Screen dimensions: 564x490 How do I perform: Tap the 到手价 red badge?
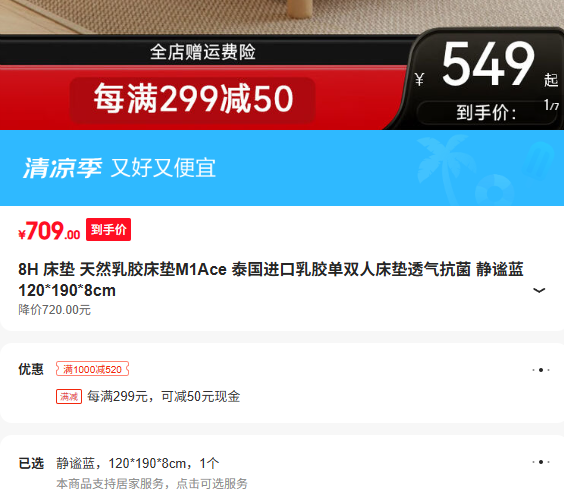pyautogui.click(x=108, y=230)
